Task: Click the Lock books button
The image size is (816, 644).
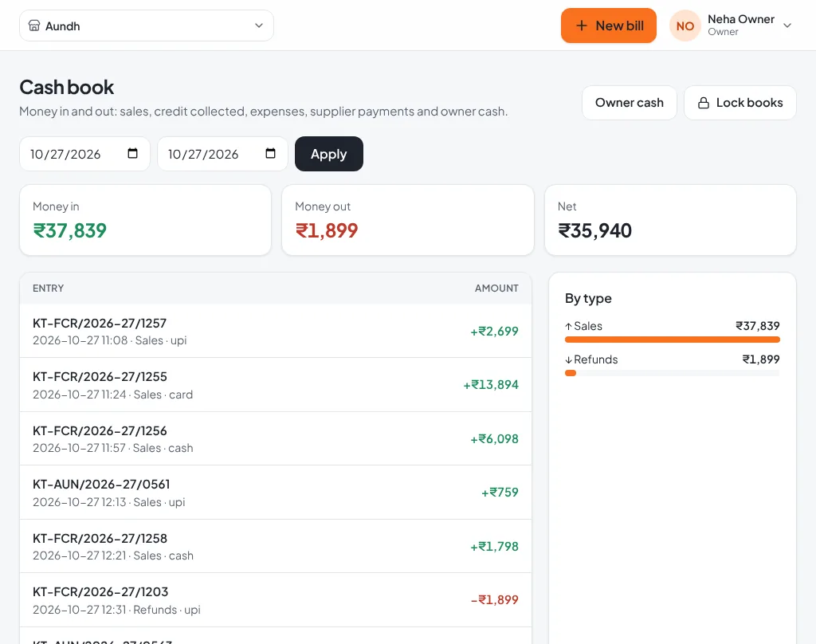Action: [x=740, y=103]
